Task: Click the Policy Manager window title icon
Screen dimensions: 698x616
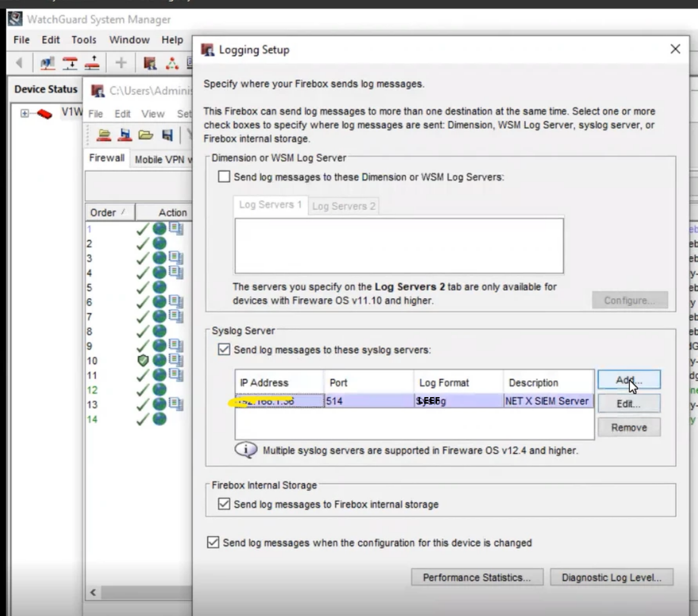Action: (x=98, y=91)
